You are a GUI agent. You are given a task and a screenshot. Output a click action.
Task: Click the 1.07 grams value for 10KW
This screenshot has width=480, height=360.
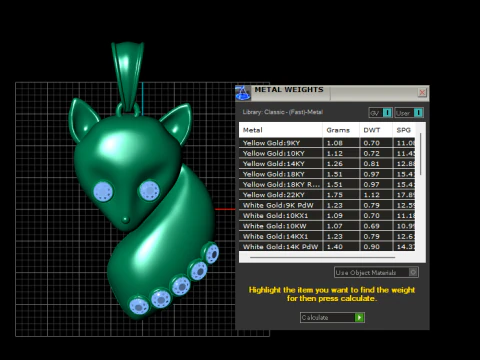[335, 226]
